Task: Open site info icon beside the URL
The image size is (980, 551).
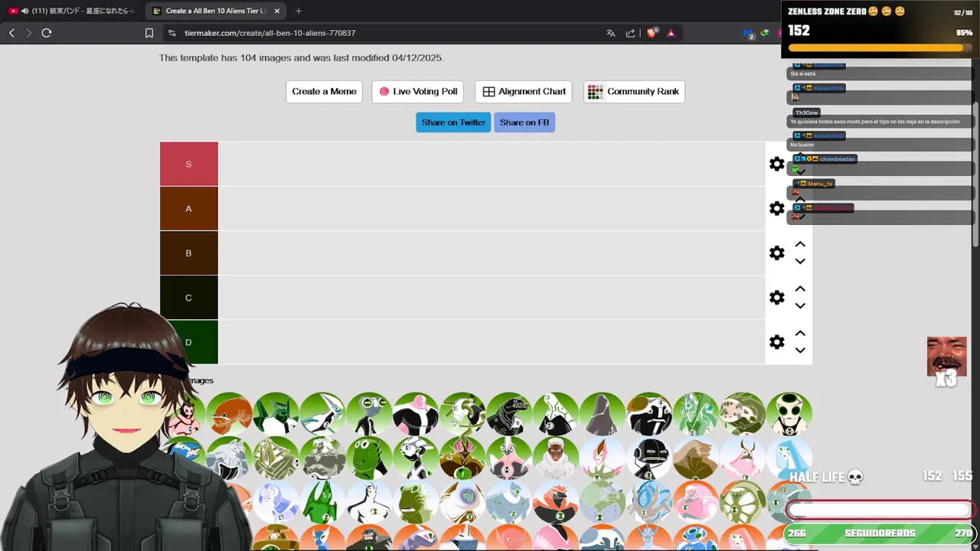Action: tap(171, 33)
